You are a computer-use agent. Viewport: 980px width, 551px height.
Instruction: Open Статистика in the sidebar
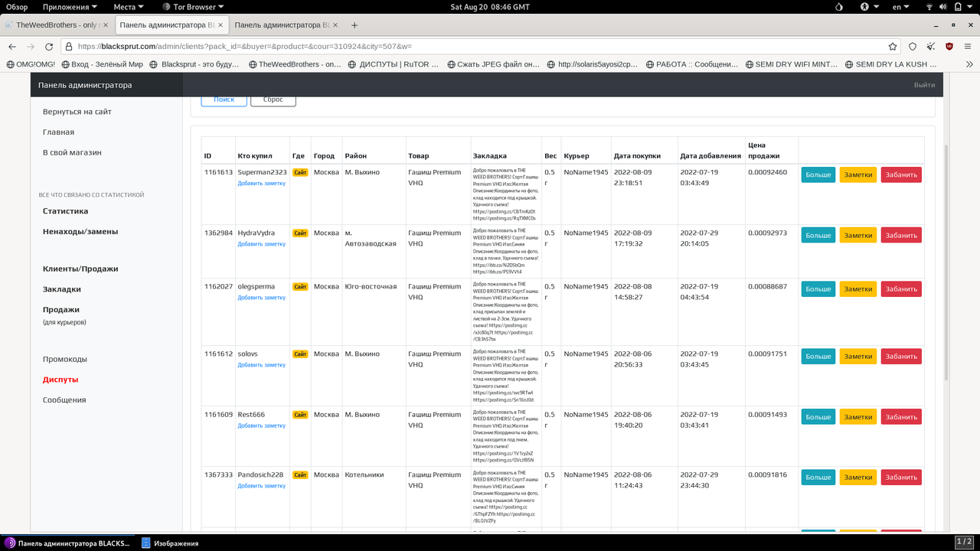pos(65,211)
